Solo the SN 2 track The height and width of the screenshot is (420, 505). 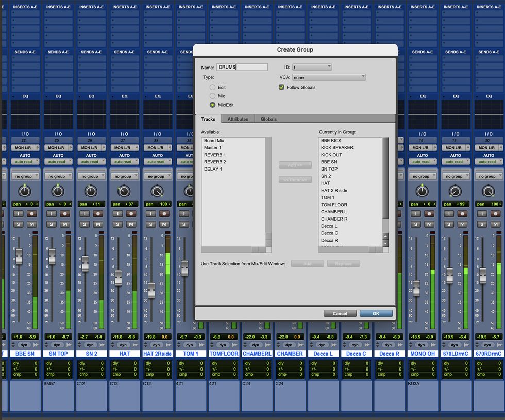(x=85, y=224)
